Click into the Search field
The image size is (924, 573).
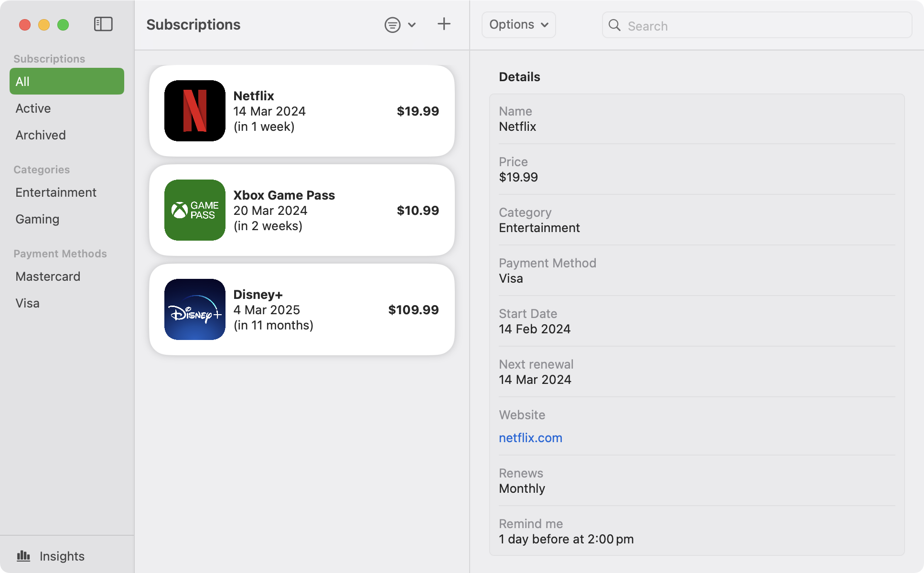coord(764,26)
